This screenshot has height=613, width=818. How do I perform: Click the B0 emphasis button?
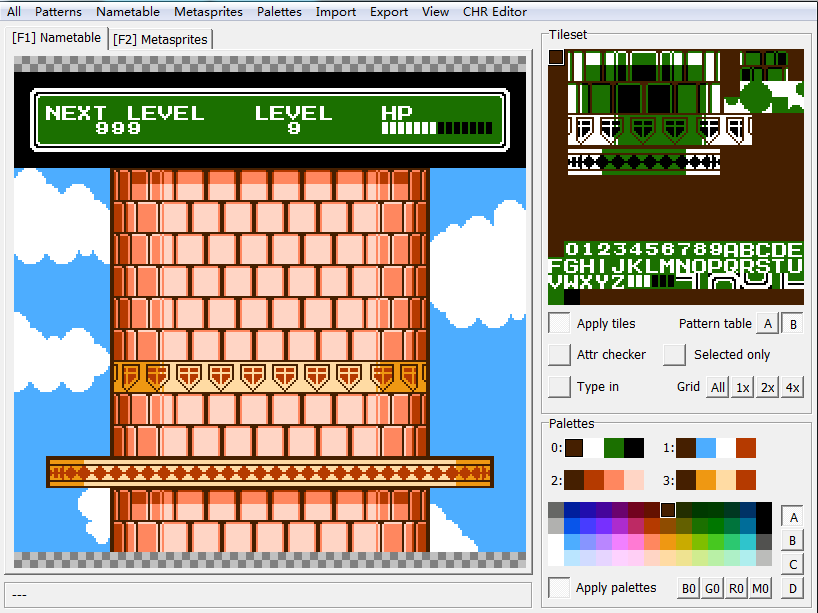pyautogui.click(x=689, y=588)
